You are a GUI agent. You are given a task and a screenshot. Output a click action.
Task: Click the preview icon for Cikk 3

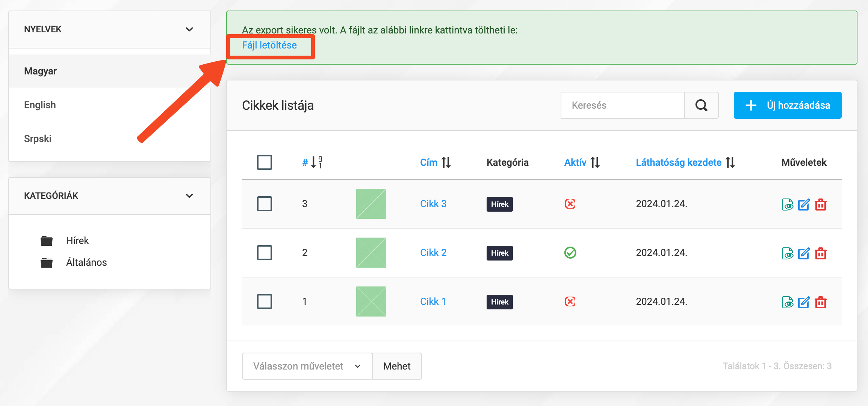tap(787, 205)
